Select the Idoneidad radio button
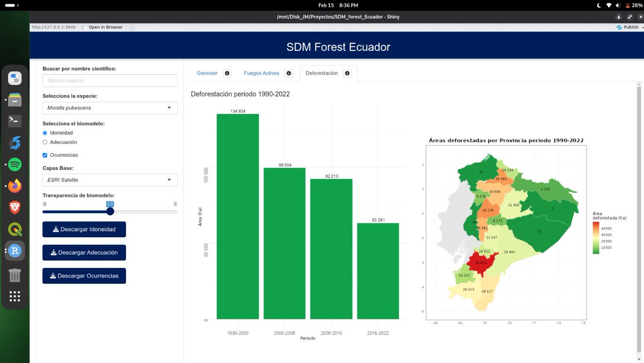The width and height of the screenshot is (644, 363). (45, 133)
